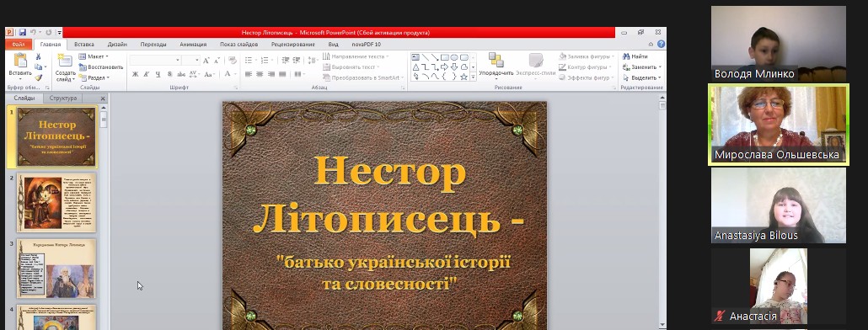Screen dimensions: 868x330
Task: Switch to the Вставка ribbon tab
Action: pyautogui.click(x=84, y=45)
